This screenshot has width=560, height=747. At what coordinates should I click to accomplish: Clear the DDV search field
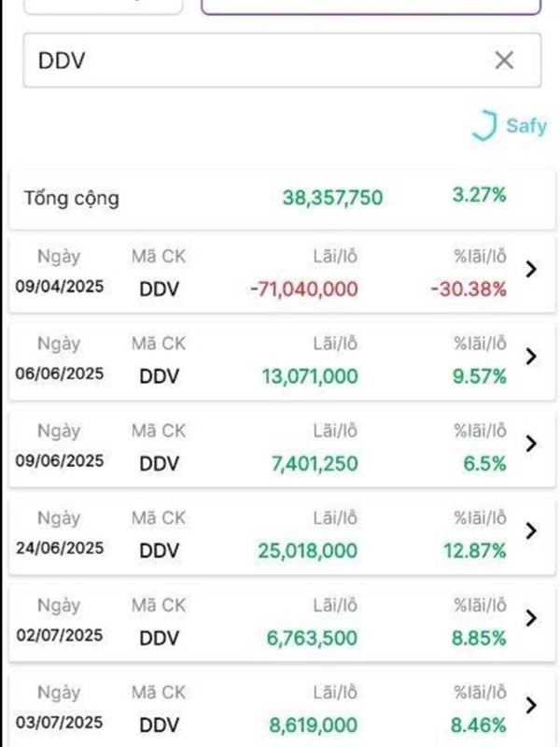click(504, 61)
